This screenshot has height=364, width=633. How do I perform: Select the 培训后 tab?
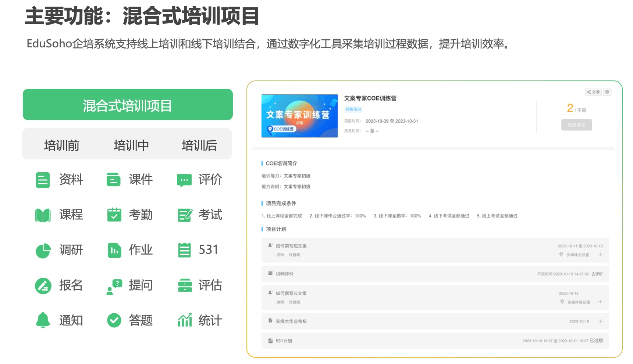(199, 145)
